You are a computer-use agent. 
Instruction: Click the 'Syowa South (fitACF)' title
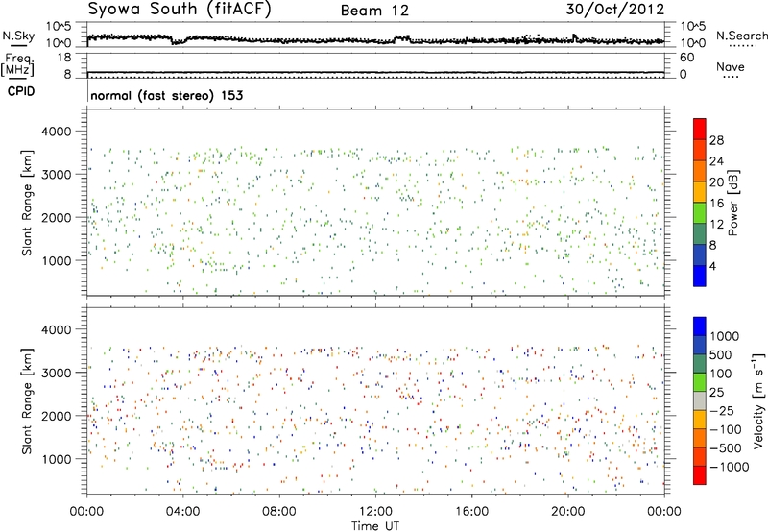pyautogui.click(x=180, y=10)
